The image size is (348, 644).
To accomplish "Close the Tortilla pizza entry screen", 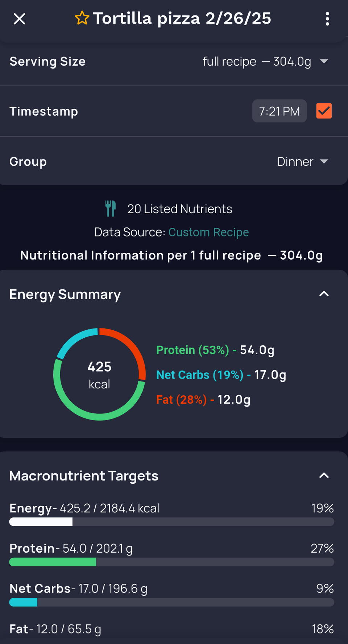I will point(19,19).
